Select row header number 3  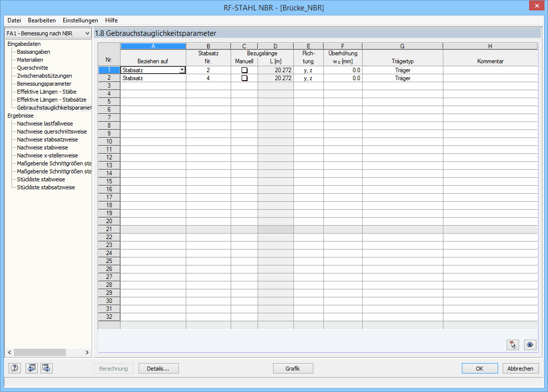tap(109, 86)
